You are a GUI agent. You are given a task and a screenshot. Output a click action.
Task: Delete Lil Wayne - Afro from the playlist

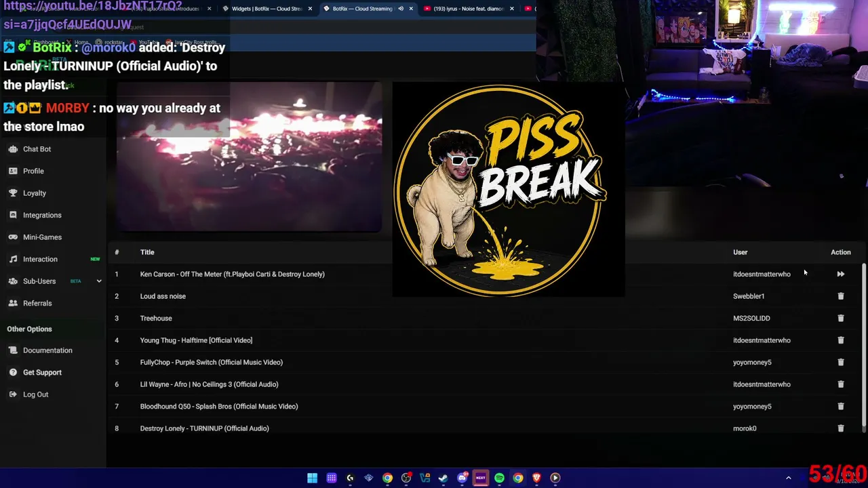tap(840, 384)
